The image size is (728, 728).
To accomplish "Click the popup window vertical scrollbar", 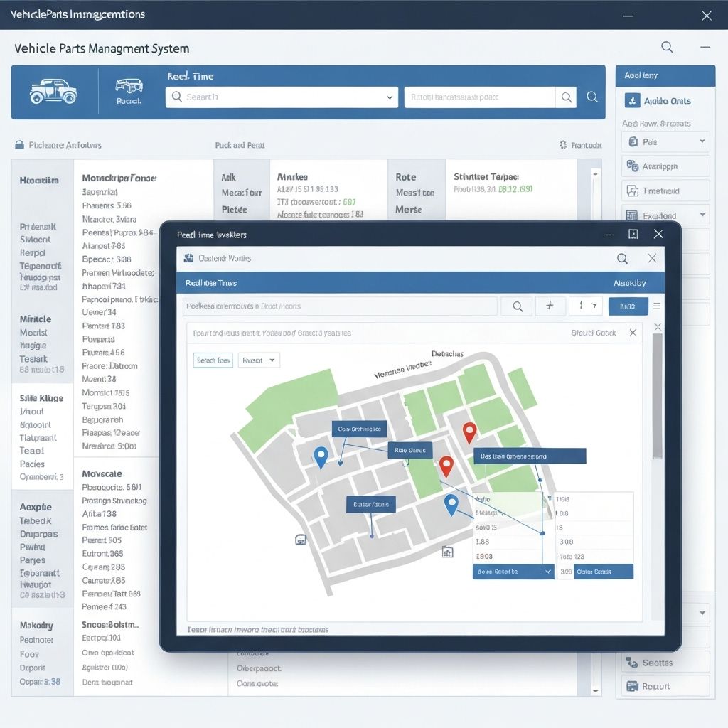I will (657, 398).
